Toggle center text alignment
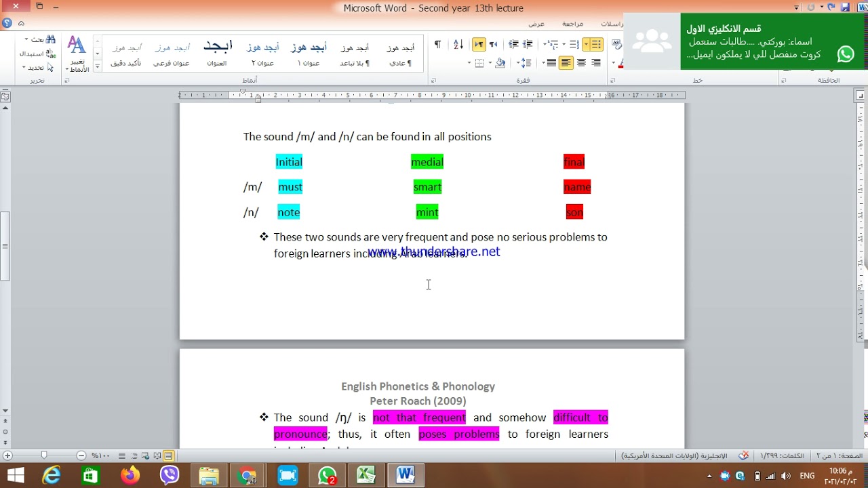868x488 pixels. (x=581, y=63)
